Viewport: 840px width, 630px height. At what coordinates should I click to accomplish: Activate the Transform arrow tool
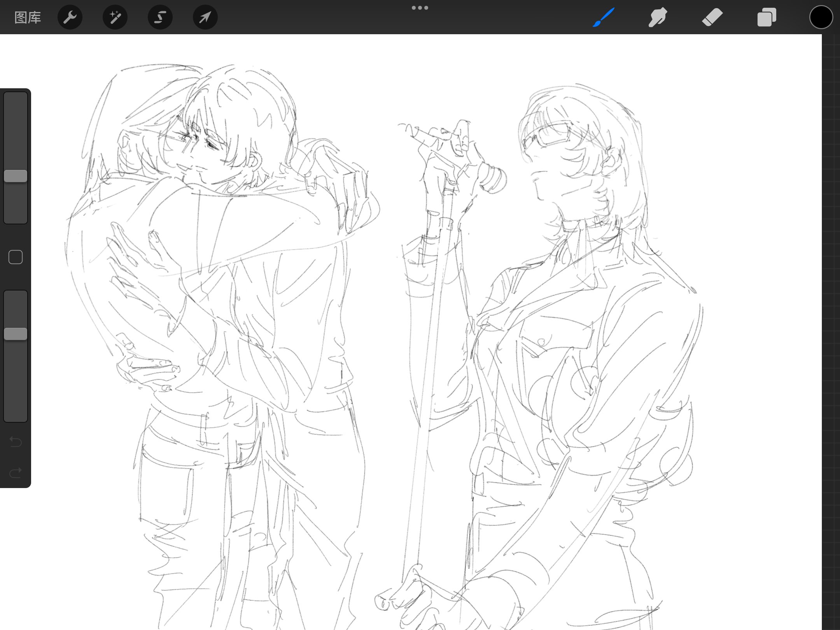pos(205,17)
